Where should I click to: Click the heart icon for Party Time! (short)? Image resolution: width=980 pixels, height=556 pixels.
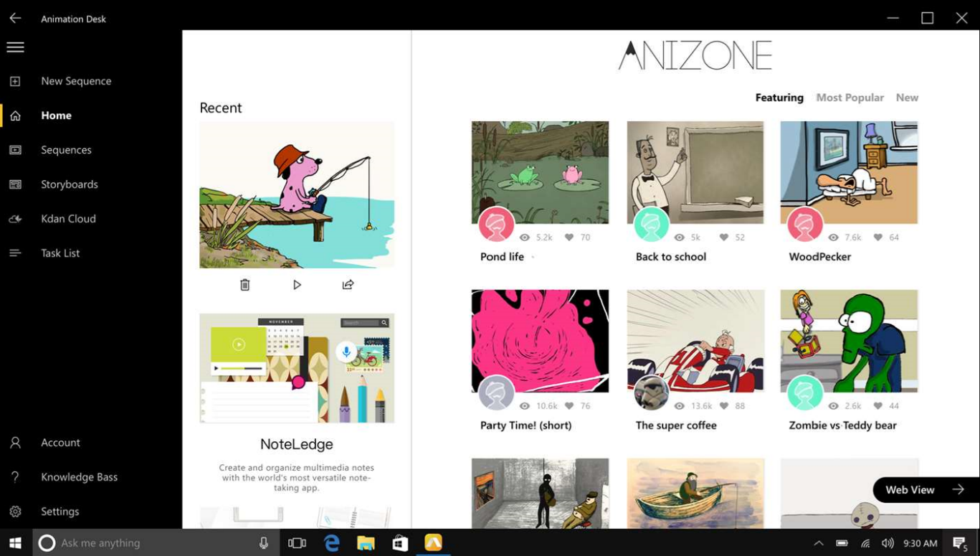tap(569, 406)
